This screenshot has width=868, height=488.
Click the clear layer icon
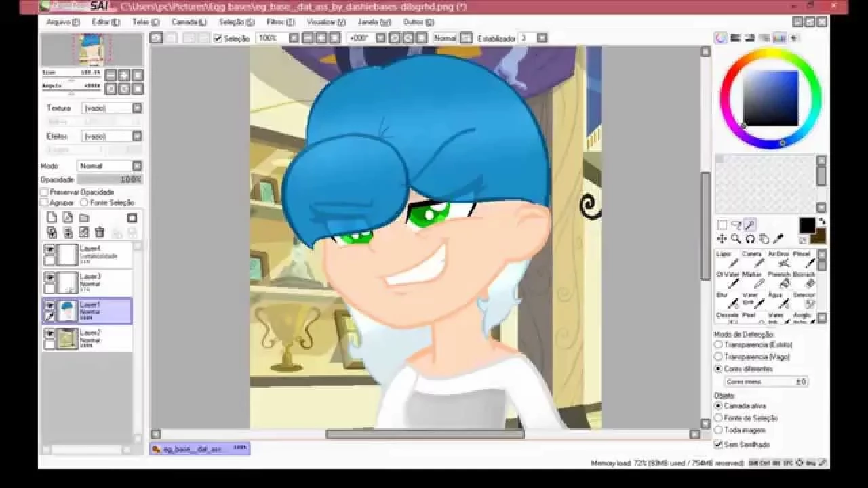click(84, 232)
